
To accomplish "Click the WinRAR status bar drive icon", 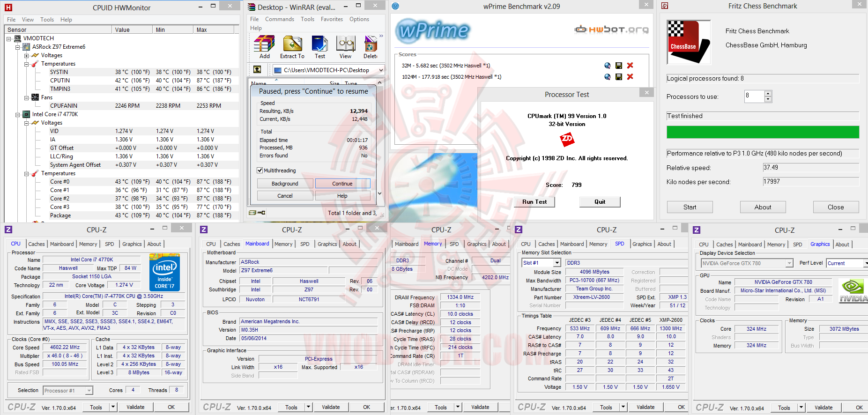I will (252, 213).
